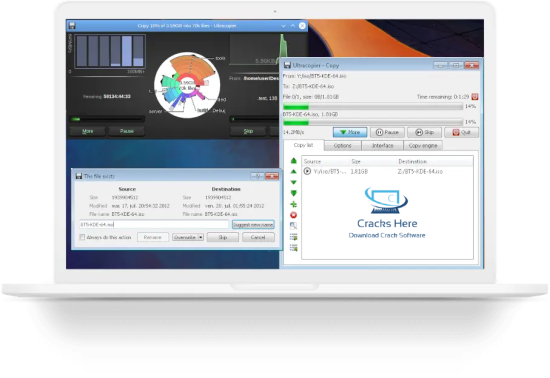Expand details with the More button
The image size is (550, 378).
click(x=350, y=132)
